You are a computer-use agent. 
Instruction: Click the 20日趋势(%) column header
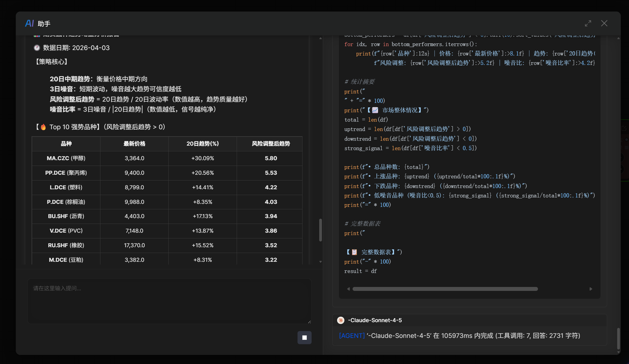coord(202,144)
